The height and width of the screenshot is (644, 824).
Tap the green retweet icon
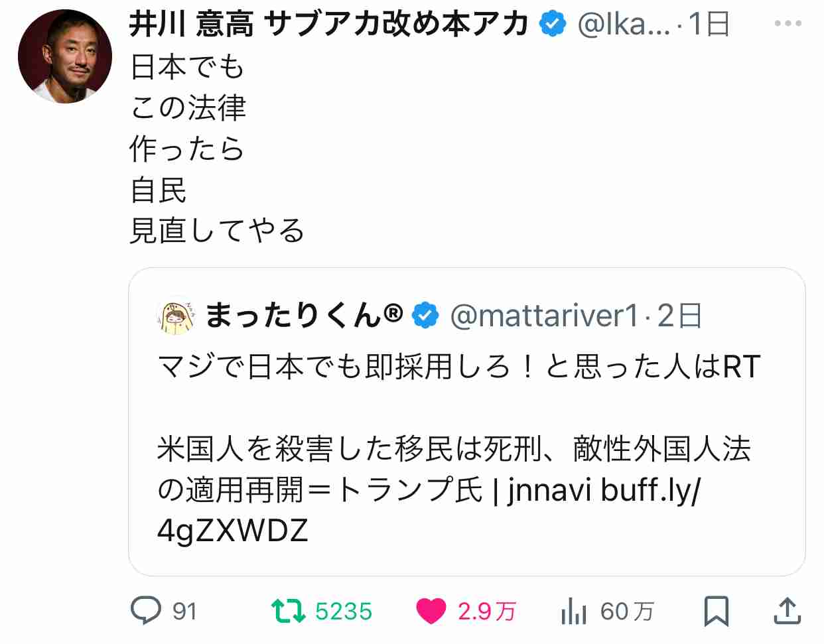(289, 611)
